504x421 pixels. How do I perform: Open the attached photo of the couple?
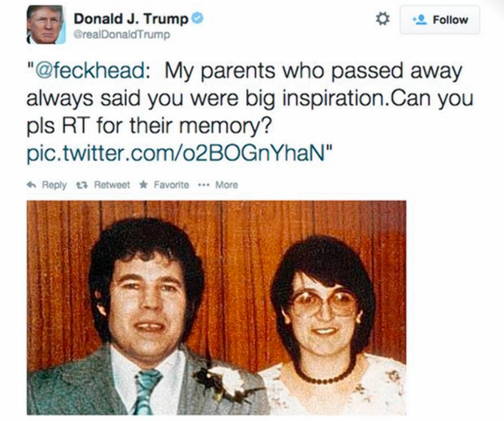(216, 307)
